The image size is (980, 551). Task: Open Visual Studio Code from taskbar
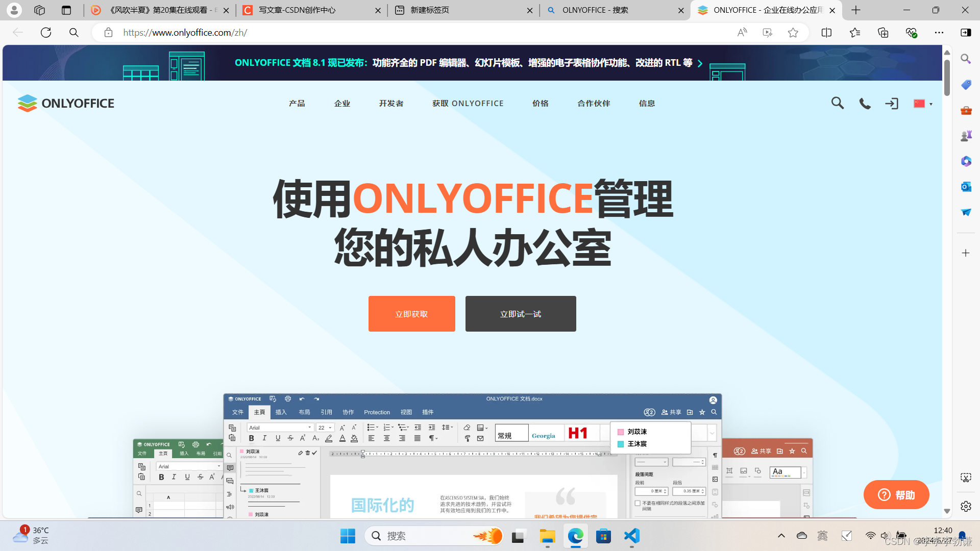pos(631,536)
